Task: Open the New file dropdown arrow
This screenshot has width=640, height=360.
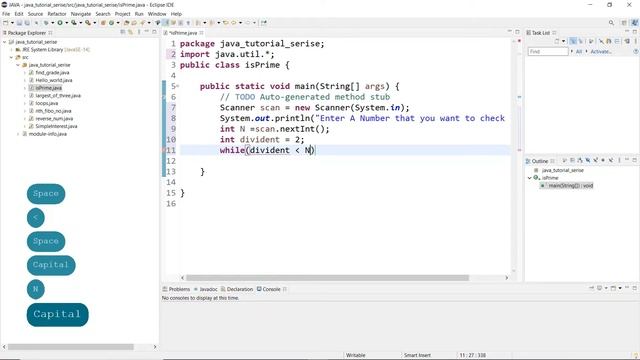Action: 12,23
